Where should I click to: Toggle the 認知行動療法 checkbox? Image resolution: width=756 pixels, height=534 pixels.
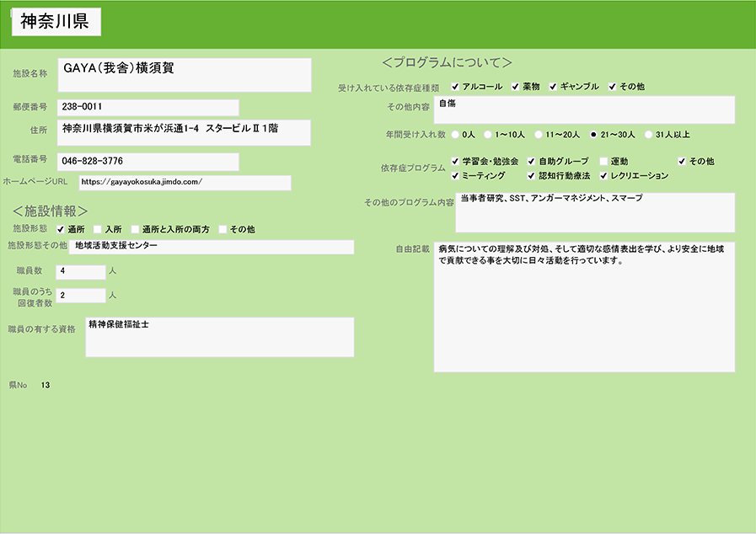[x=532, y=176]
